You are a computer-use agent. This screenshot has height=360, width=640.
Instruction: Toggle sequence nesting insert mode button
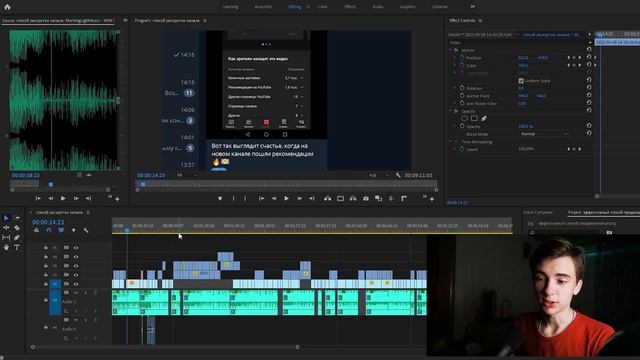[x=37, y=231]
